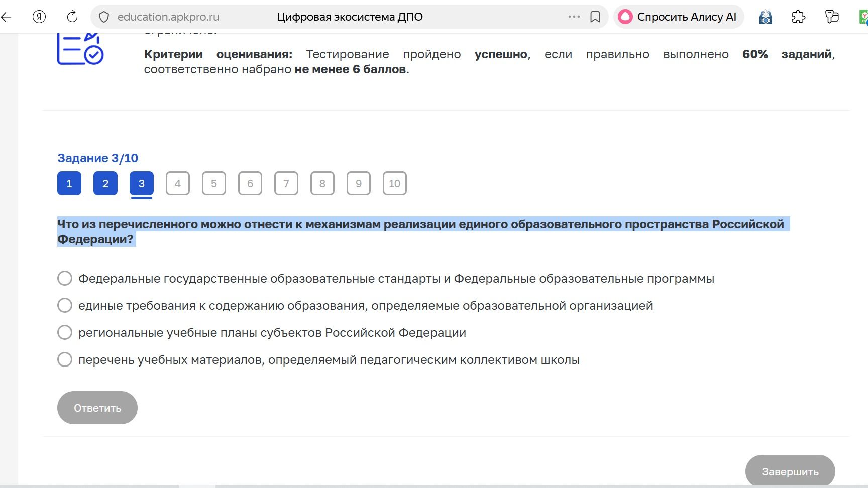This screenshot has width=868, height=488.
Task: Submit the answer with Ответить button
Action: tap(97, 408)
